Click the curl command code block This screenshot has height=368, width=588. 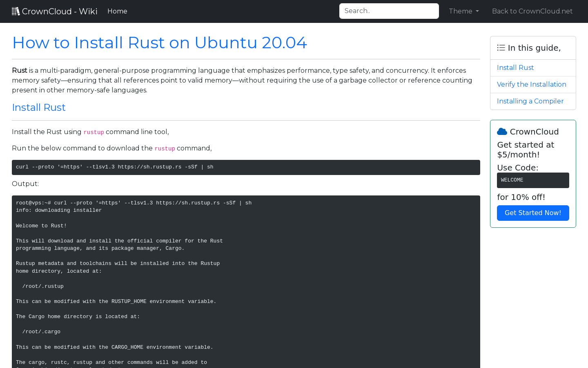coord(246,167)
